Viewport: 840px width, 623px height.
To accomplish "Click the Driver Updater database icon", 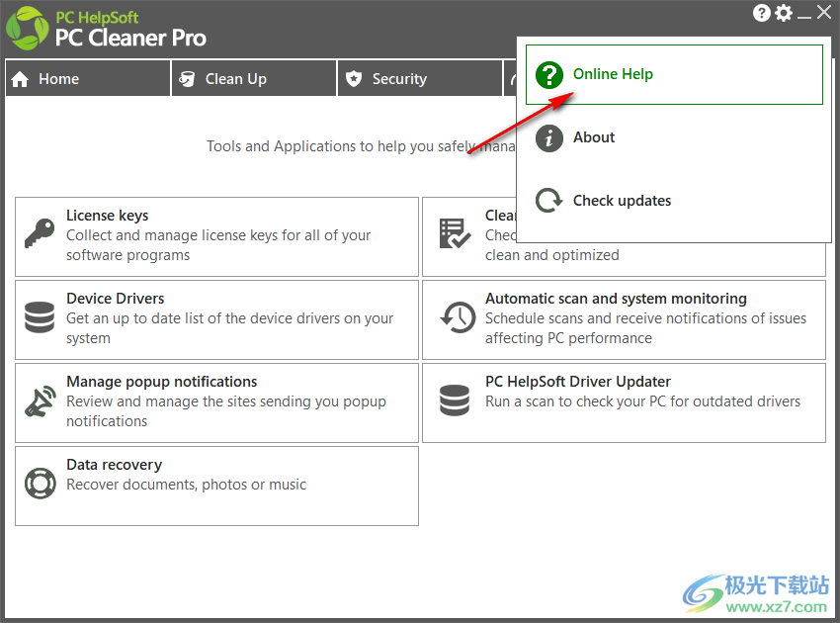I will coord(455,400).
